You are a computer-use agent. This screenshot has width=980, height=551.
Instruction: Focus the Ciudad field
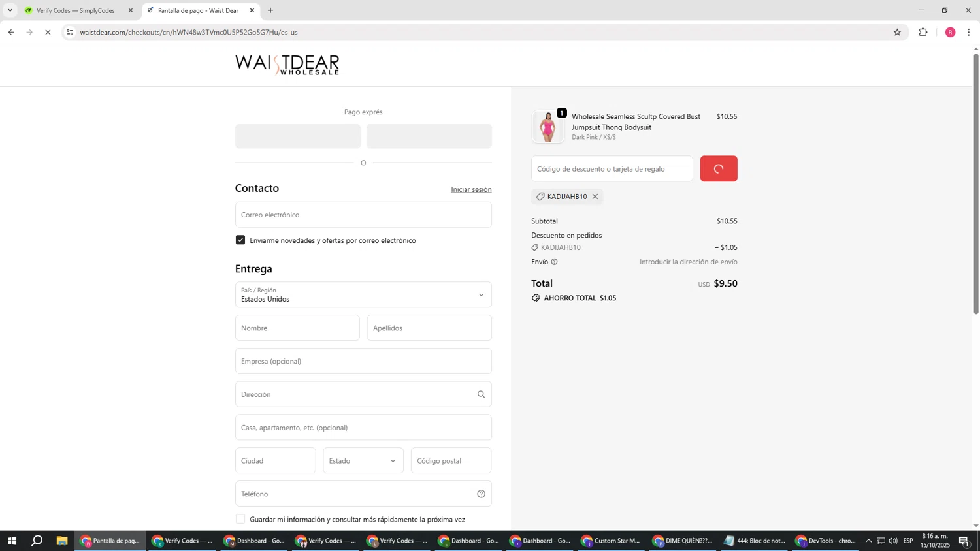pyautogui.click(x=275, y=461)
